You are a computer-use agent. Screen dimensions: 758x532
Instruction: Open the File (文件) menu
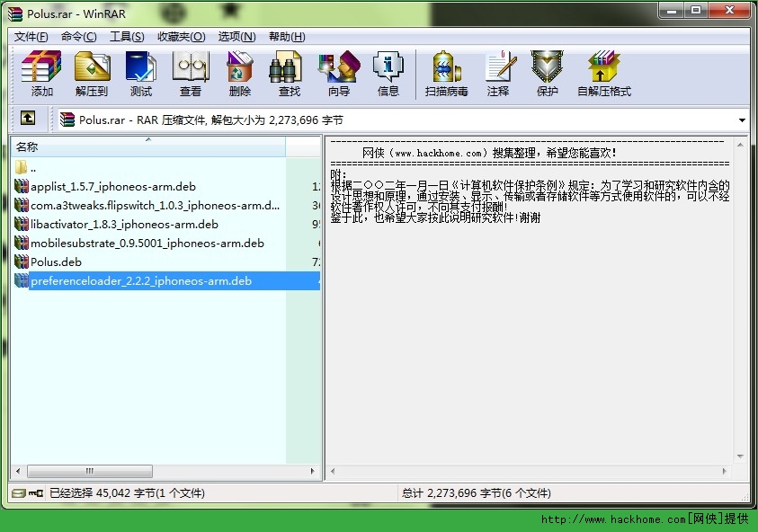pos(31,37)
